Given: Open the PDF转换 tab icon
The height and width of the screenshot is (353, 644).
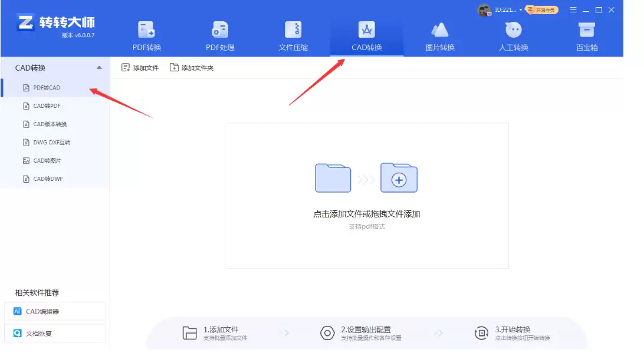Looking at the screenshot, I should (x=146, y=29).
